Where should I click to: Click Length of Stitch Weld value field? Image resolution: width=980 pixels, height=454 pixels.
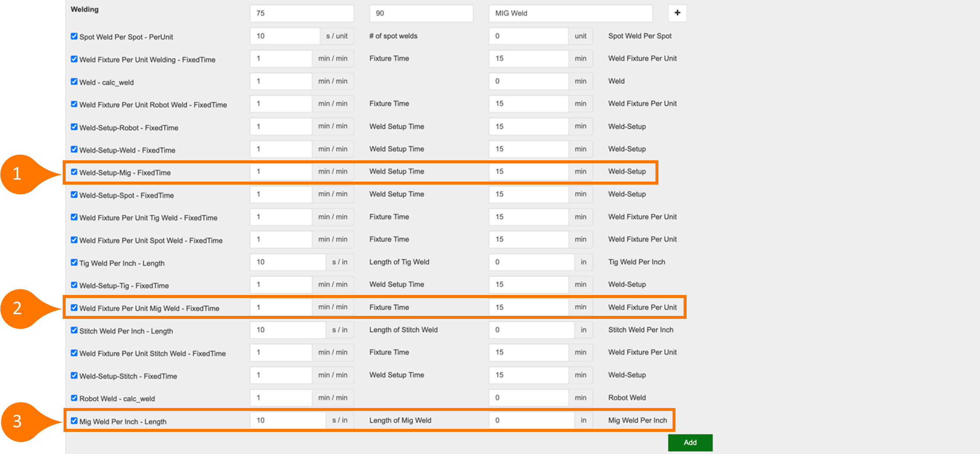[x=531, y=330]
